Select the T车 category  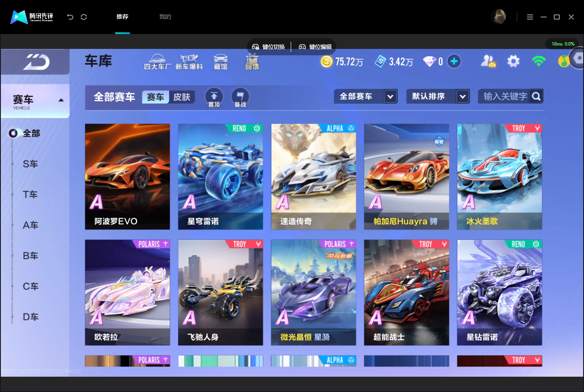click(31, 195)
